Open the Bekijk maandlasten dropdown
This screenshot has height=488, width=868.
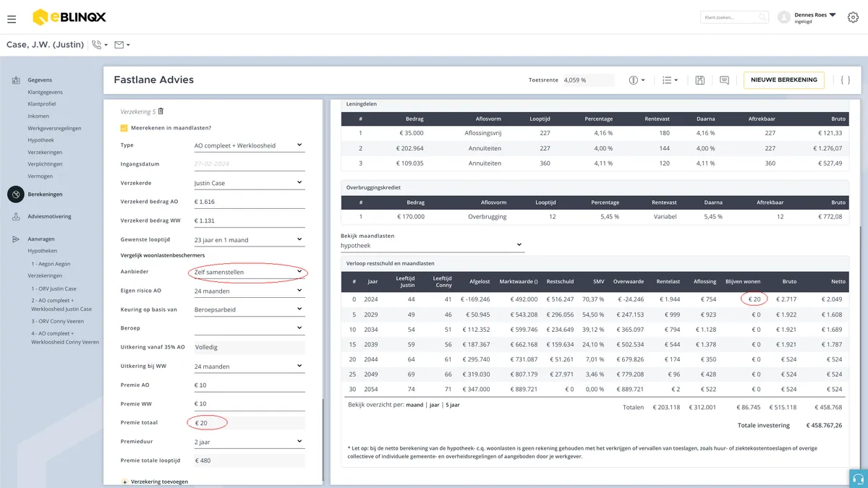tap(431, 245)
